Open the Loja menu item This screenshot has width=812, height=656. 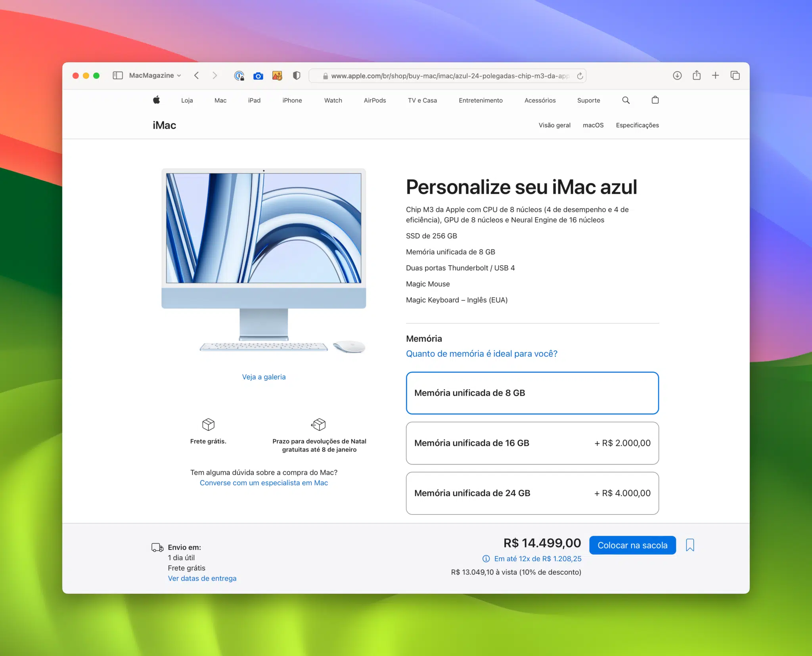click(187, 100)
